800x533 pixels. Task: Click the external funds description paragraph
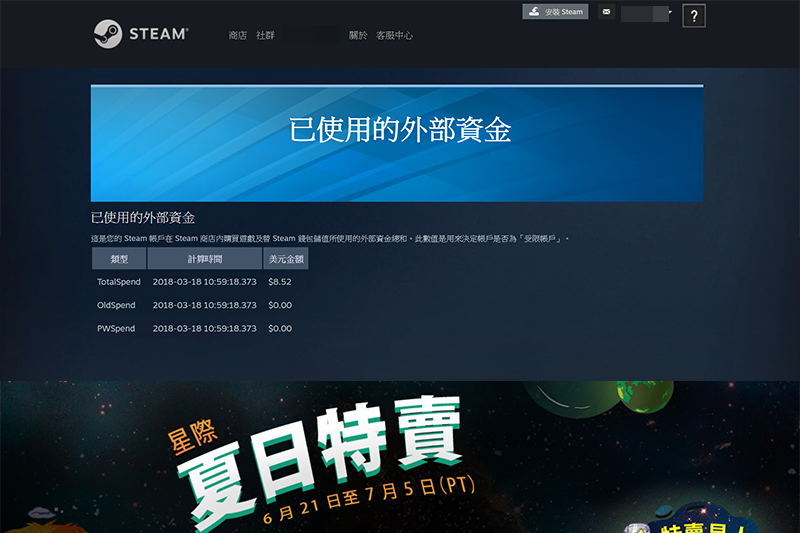[330, 238]
